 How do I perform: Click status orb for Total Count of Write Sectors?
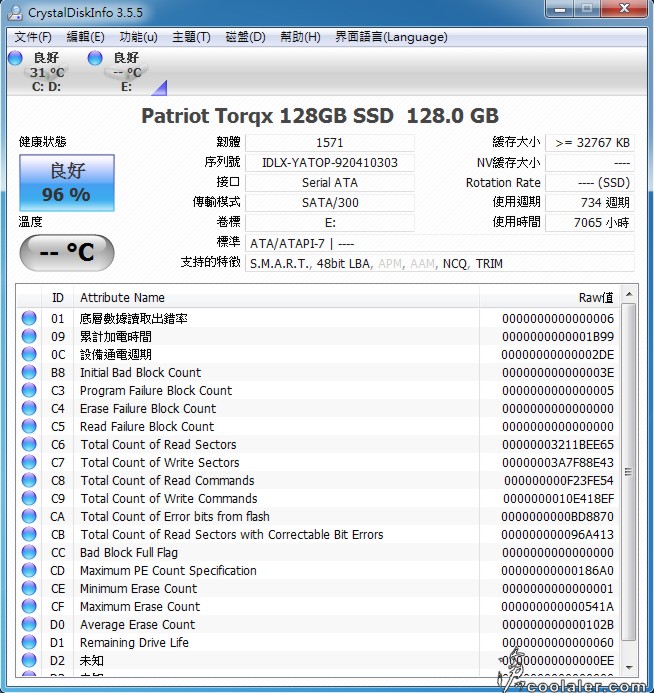coord(29,462)
